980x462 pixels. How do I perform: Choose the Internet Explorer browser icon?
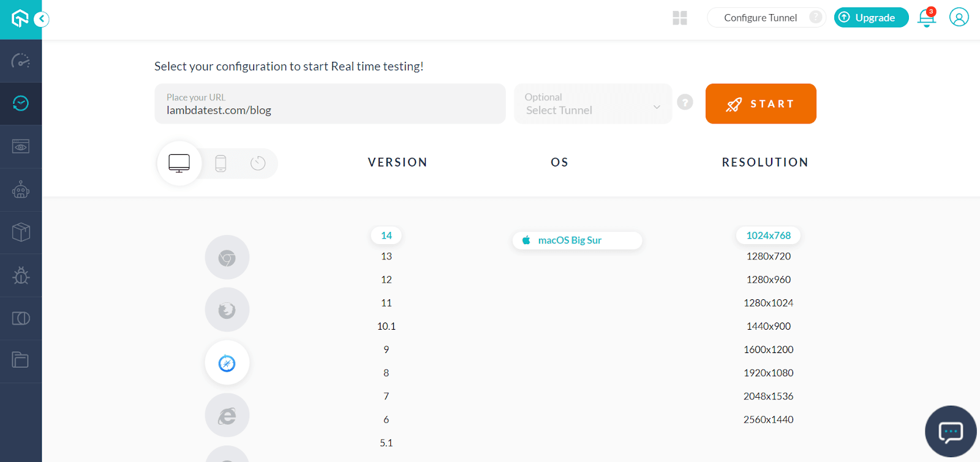227,416
